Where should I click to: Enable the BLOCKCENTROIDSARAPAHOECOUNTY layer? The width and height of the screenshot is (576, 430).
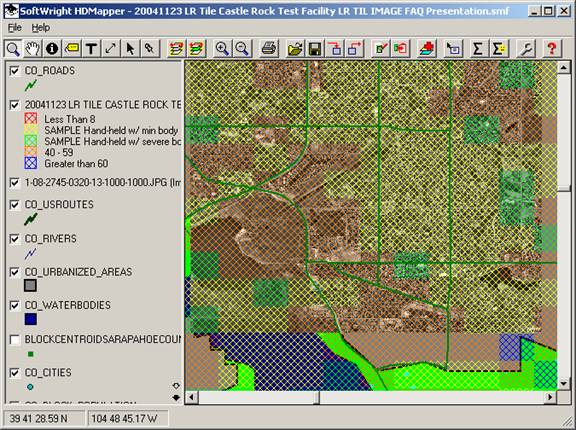15,340
